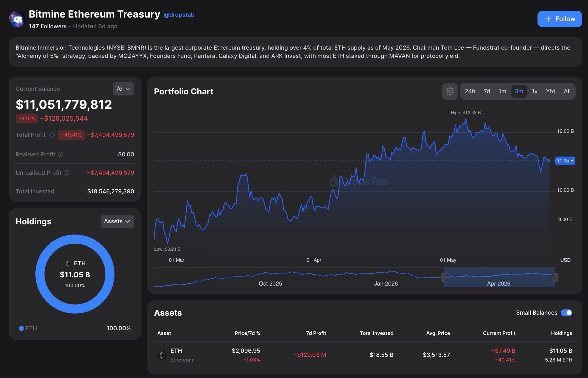Image resolution: width=588 pixels, height=378 pixels.
Task: Select the All chart range tab
Action: point(567,91)
